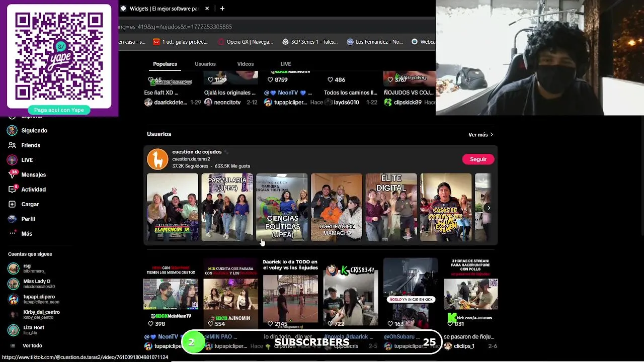Click the Yape QR code image
Screen dimensions: 644x362
tap(59, 56)
